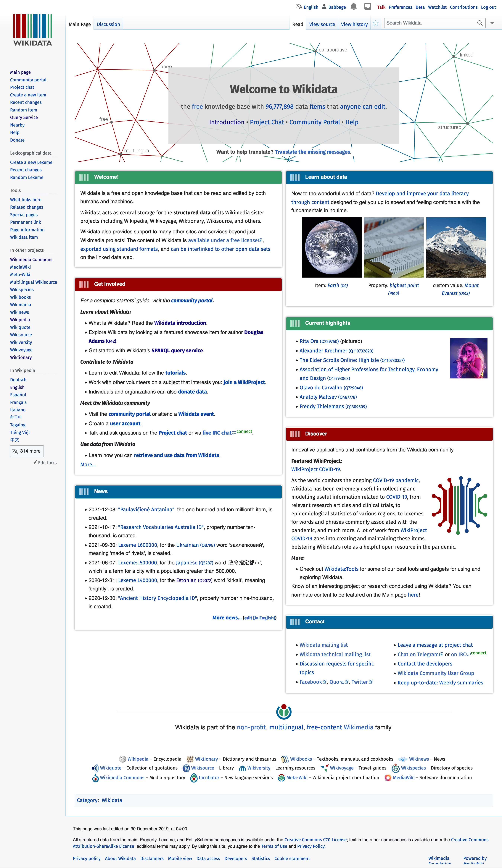Click the Wikimedia Commons icon
Image resolution: width=502 pixels, height=868 pixels.
click(x=96, y=778)
